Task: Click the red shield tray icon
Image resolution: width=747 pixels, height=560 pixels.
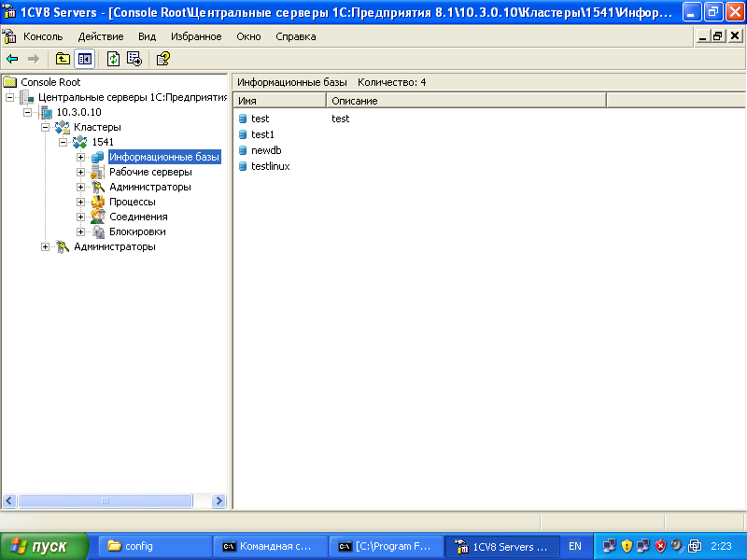Action: tap(660, 546)
